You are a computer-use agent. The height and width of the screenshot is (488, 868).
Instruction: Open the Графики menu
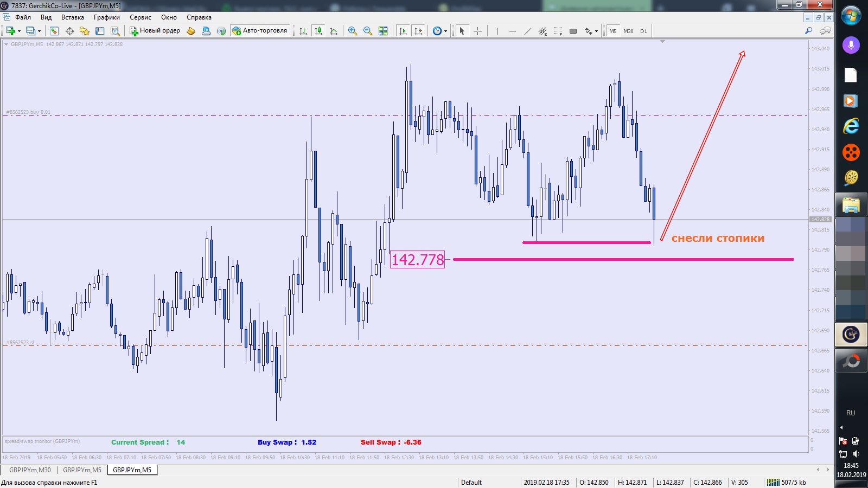pyautogui.click(x=107, y=17)
